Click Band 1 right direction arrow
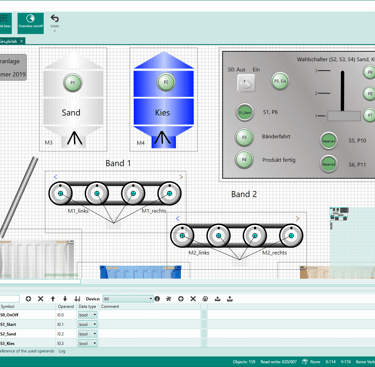375x367 pixels. click(181, 177)
